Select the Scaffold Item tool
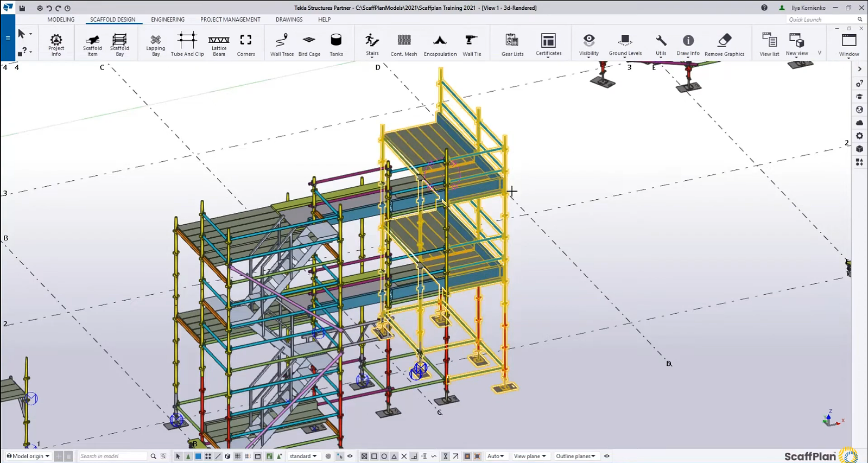Viewport: 868px width, 463px height. [92, 45]
